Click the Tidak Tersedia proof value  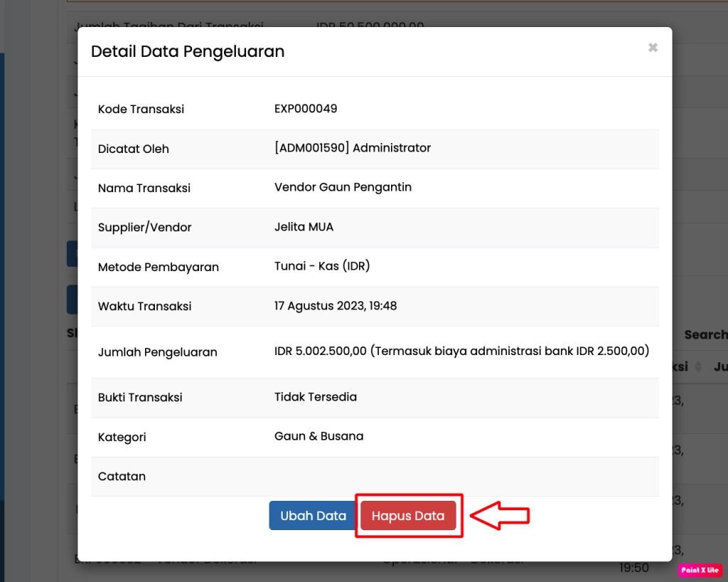coord(316,396)
